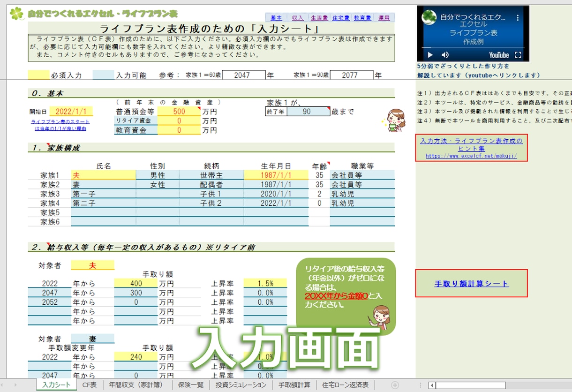
Task: Seek along the video progress bar
Action: tap(473, 47)
